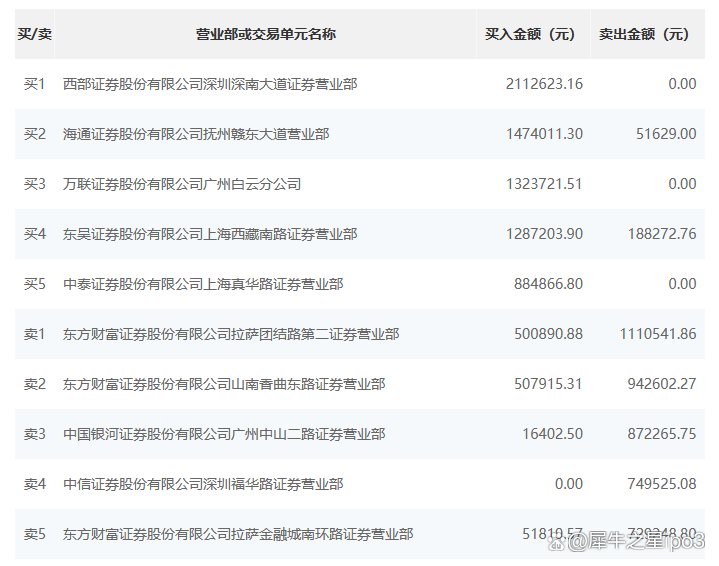Click sell amount 188272.76
Viewport: 719px width, 566px height.
tap(662, 234)
